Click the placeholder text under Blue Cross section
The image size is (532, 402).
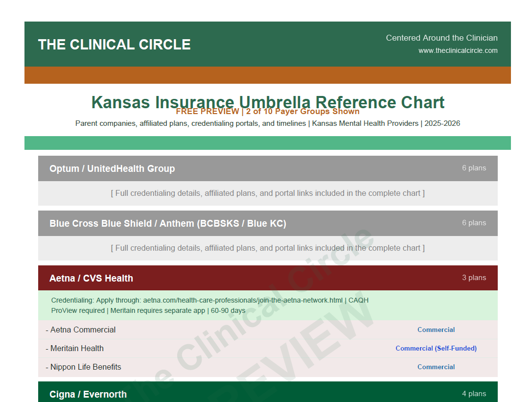coord(268,248)
